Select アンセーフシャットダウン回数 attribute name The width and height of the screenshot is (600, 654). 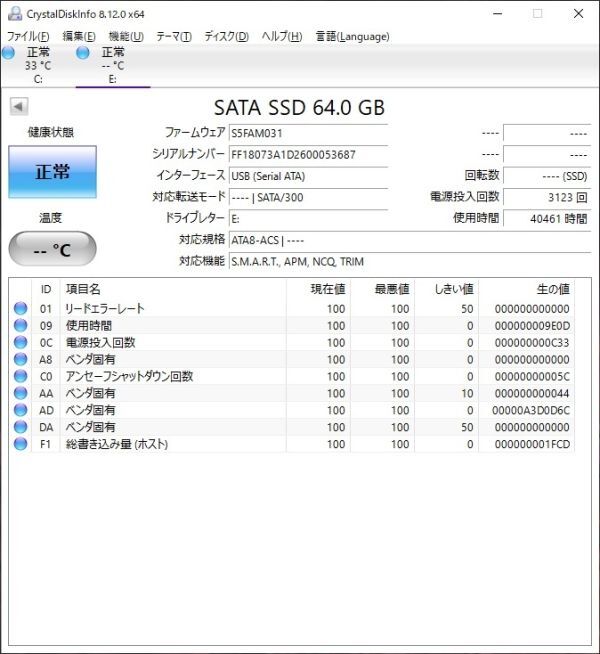coord(129,376)
